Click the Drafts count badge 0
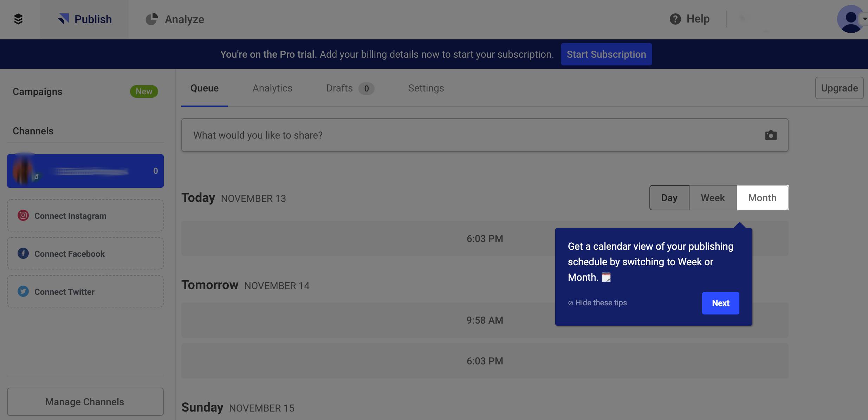This screenshot has height=420, width=868. [x=367, y=88]
